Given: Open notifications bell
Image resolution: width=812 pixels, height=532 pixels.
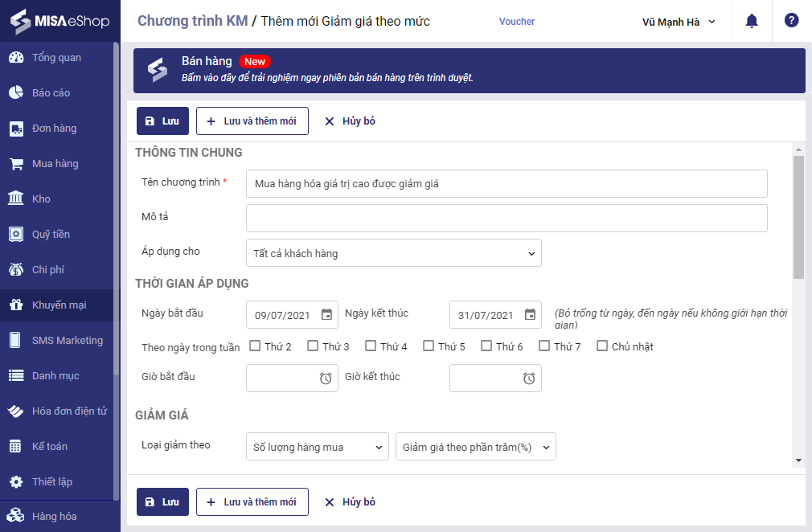Looking at the screenshot, I should point(752,21).
